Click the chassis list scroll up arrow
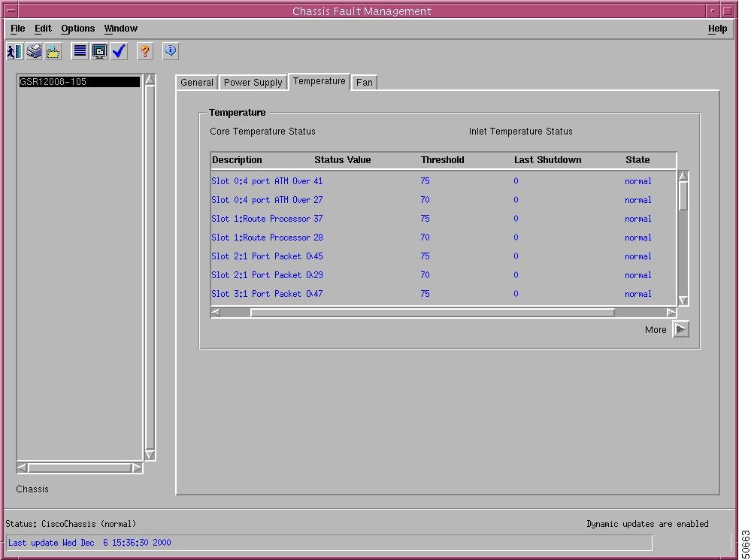 (150, 80)
